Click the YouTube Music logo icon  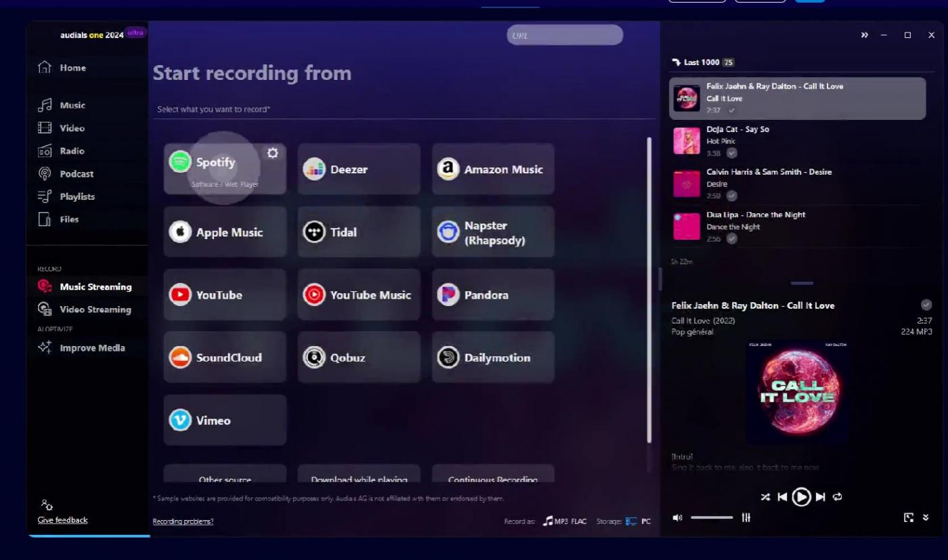(314, 295)
